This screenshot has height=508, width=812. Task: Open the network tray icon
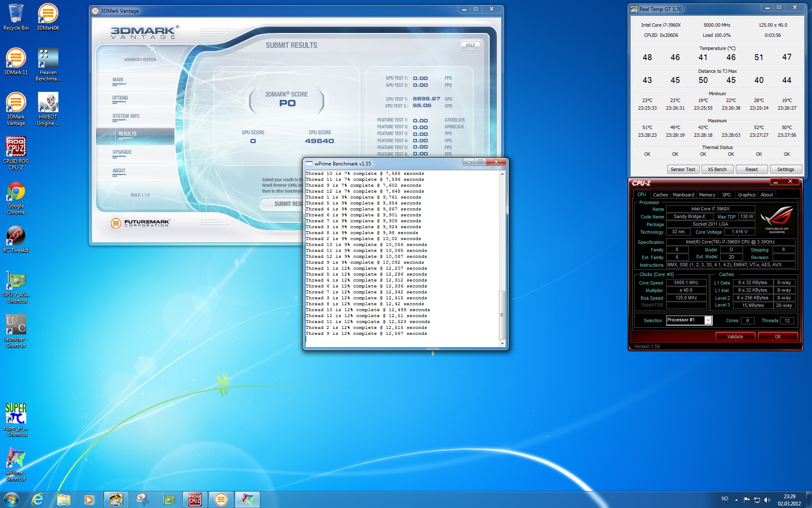pyautogui.click(x=757, y=500)
